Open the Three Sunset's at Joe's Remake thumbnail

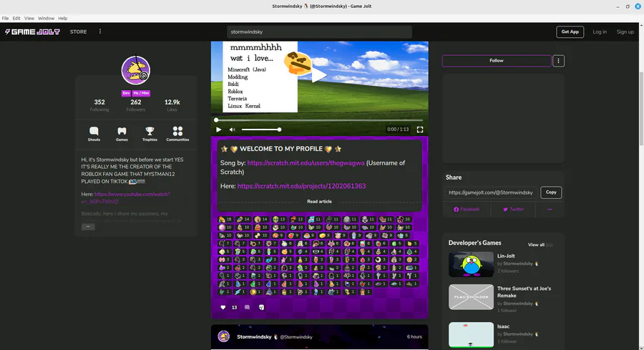[x=471, y=296]
